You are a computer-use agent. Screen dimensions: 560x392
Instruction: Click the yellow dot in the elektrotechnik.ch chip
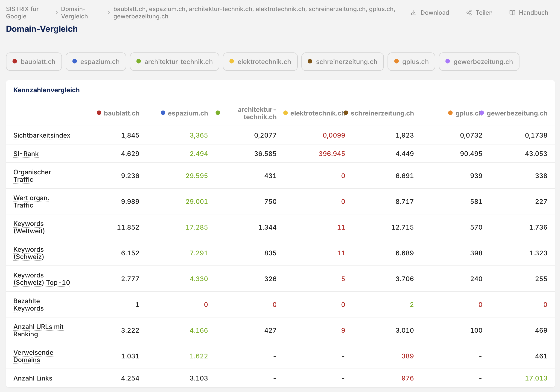(x=232, y=61)
